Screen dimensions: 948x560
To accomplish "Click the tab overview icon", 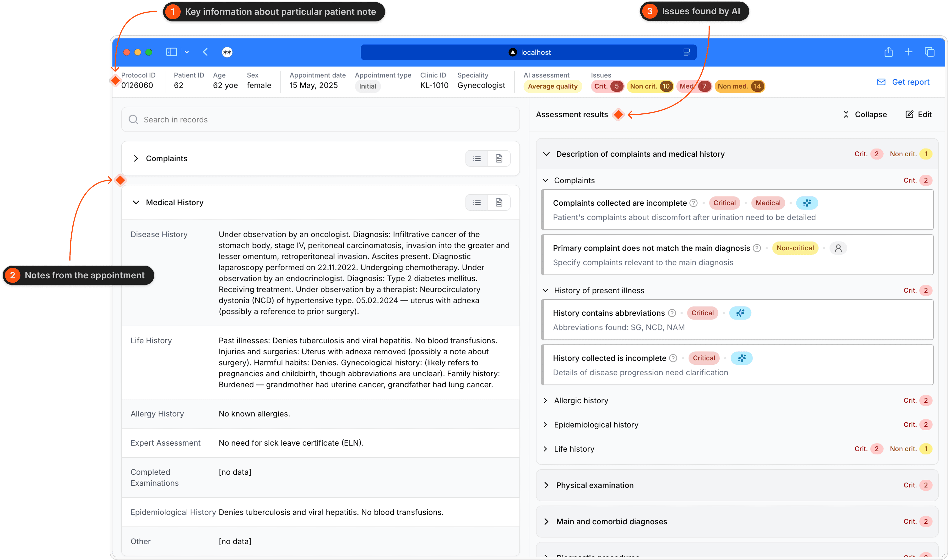I will [929, 52].
